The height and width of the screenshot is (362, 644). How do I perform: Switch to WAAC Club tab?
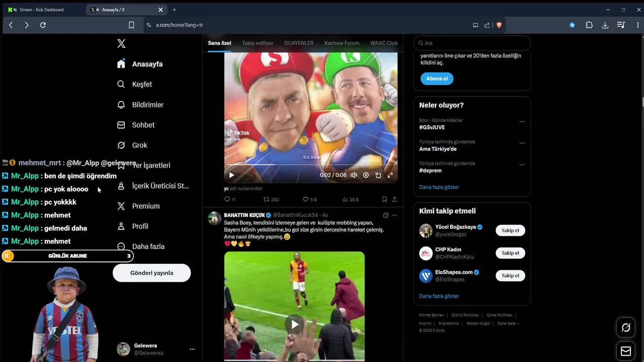pyautogui.click(x=384, y=43)
